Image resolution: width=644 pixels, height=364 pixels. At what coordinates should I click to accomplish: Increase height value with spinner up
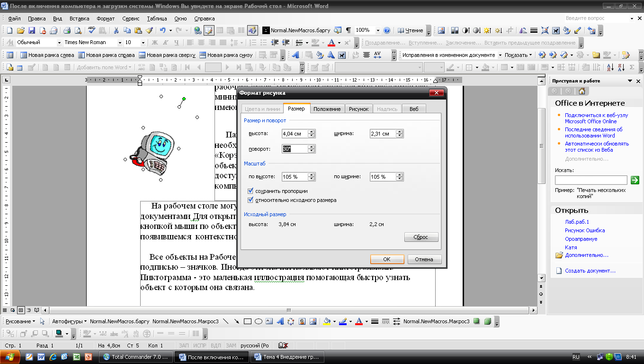tap(311, 132)
